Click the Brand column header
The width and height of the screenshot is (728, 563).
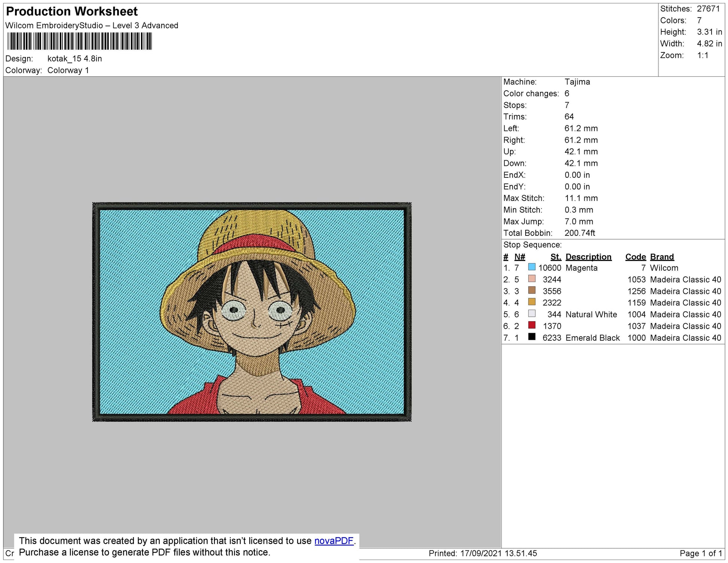(x=662, y=257)
